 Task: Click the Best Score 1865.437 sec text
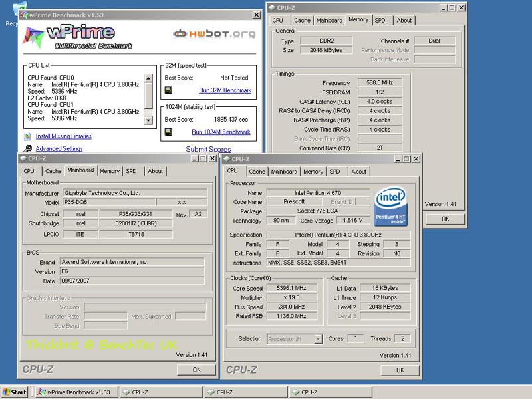[231, 120]
